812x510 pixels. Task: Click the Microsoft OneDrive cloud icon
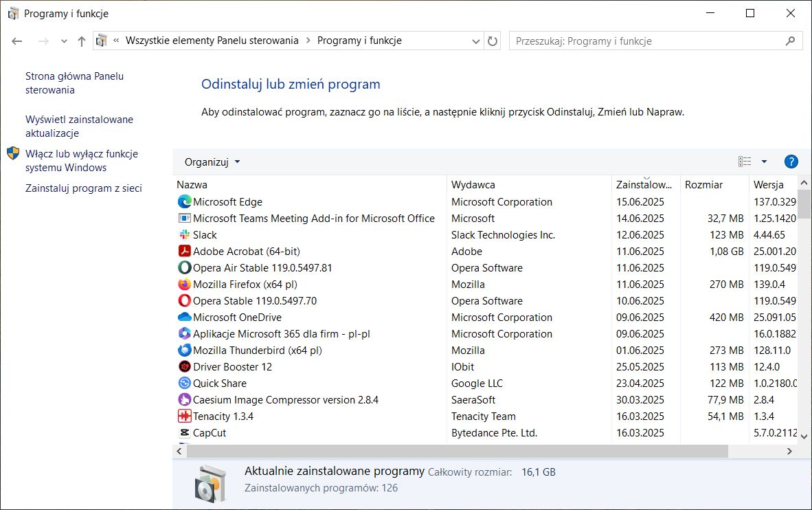pos(184,317)
